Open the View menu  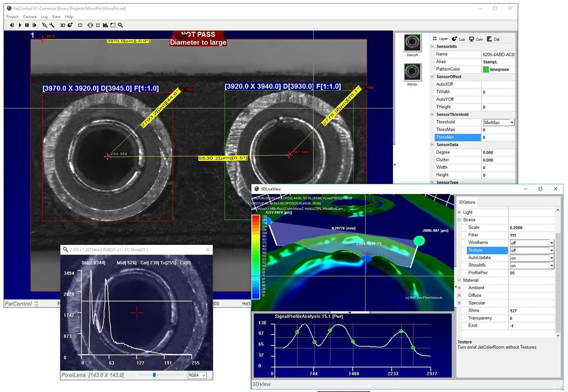56,17
